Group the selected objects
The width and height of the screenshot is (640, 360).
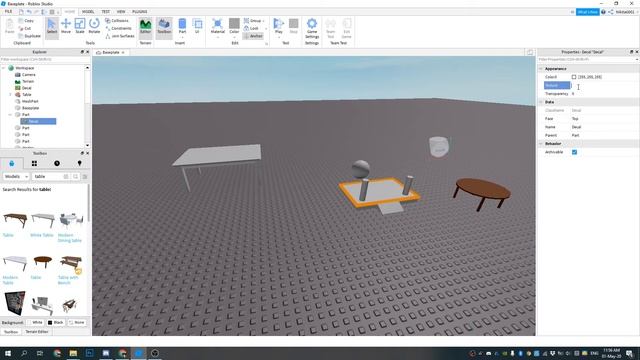click(253, 20)
